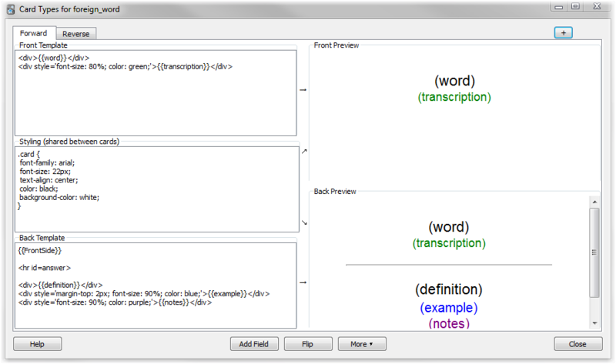The image size is (616, 364).
Task: Click the Add Field button
Action: pyautogui.click(x=254, y=344)
